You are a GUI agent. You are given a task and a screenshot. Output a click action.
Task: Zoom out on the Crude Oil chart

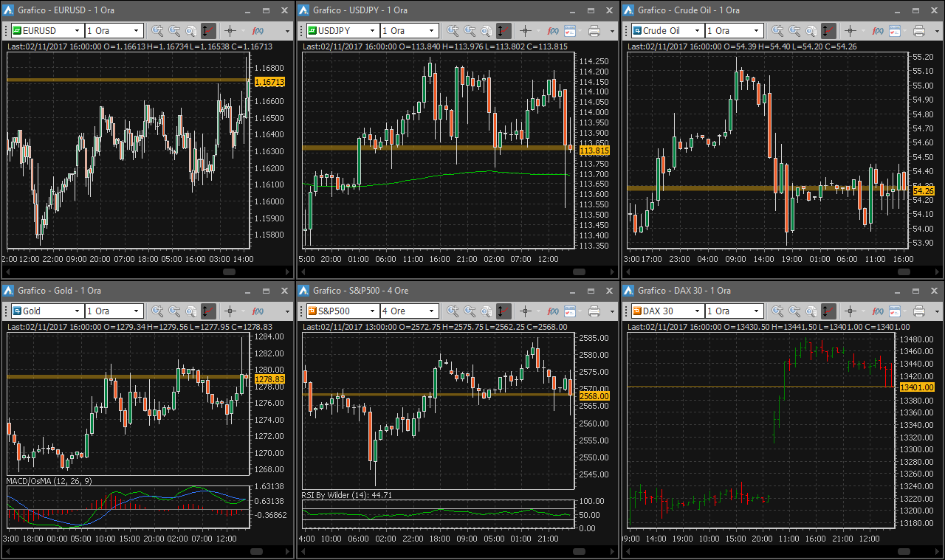point(794,31)
